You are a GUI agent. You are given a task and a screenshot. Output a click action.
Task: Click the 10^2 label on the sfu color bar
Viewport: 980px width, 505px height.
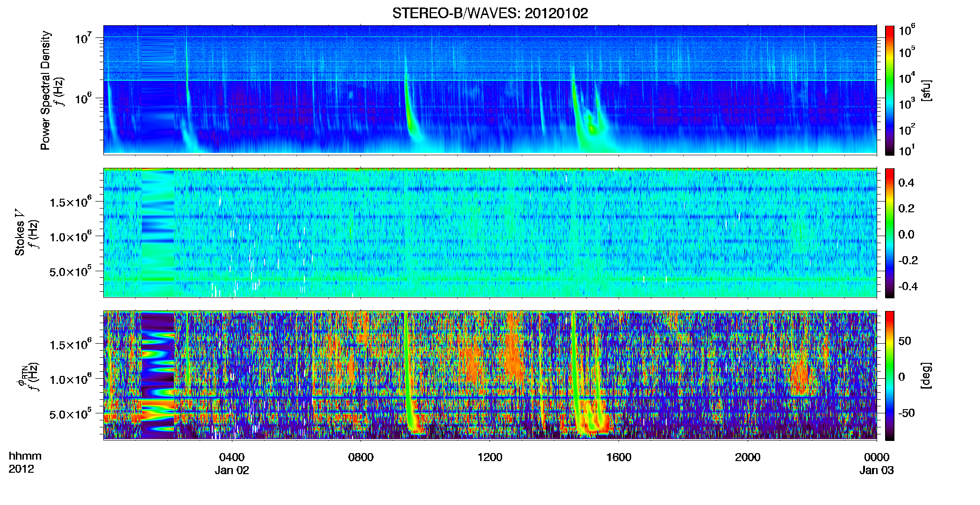pos(907,129)
